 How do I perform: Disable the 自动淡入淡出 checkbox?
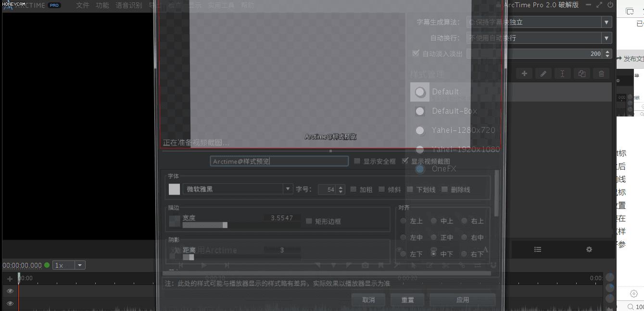pos(416,53)
